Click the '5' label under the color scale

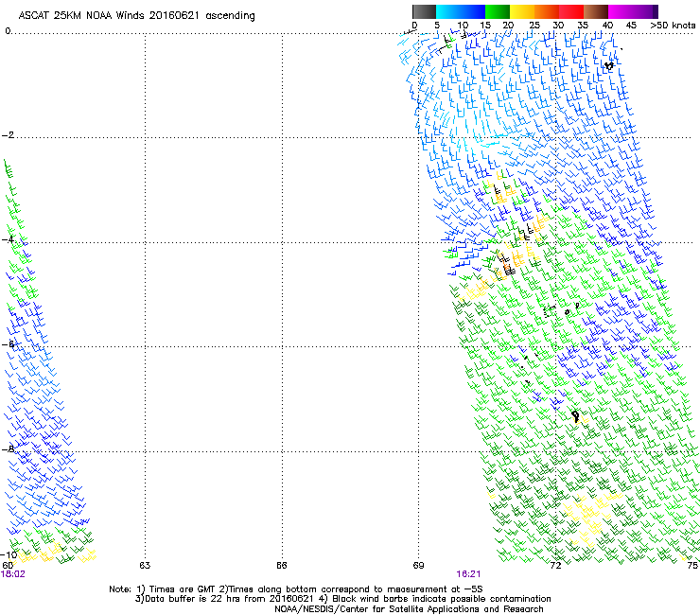click(437, 26)
